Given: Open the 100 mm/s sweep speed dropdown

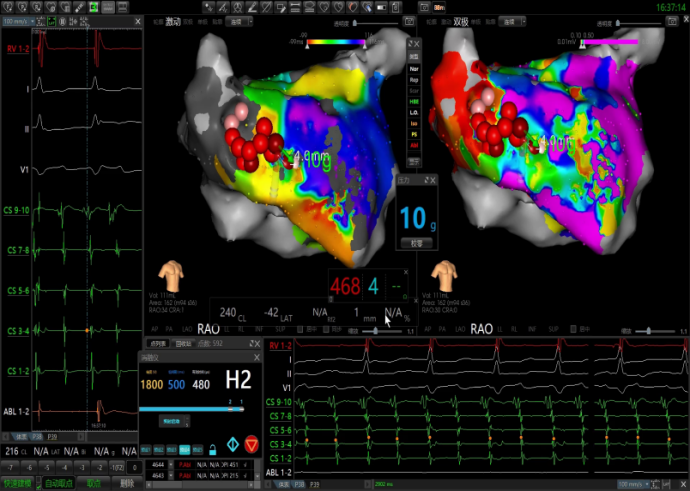Looking at the screenshot, I should coord(16,20).
